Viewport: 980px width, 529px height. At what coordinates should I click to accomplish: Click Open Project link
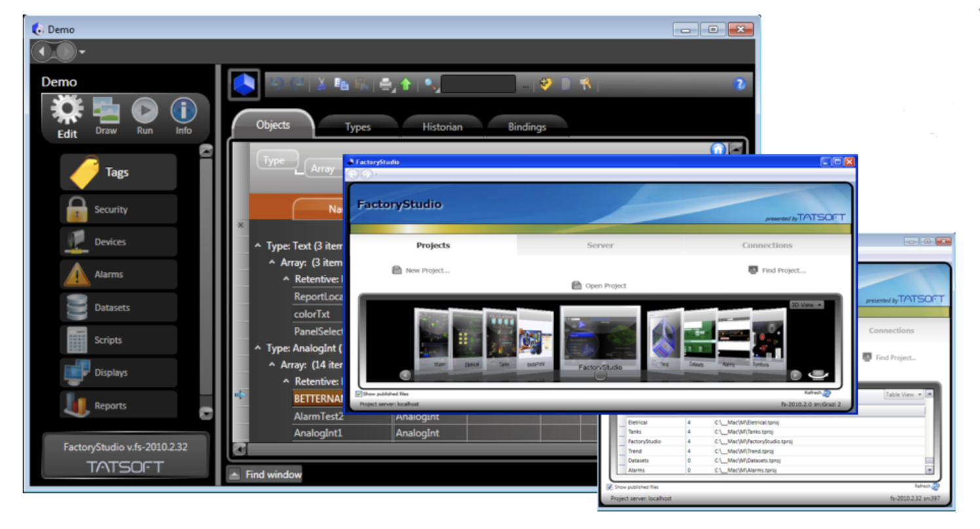599,285
